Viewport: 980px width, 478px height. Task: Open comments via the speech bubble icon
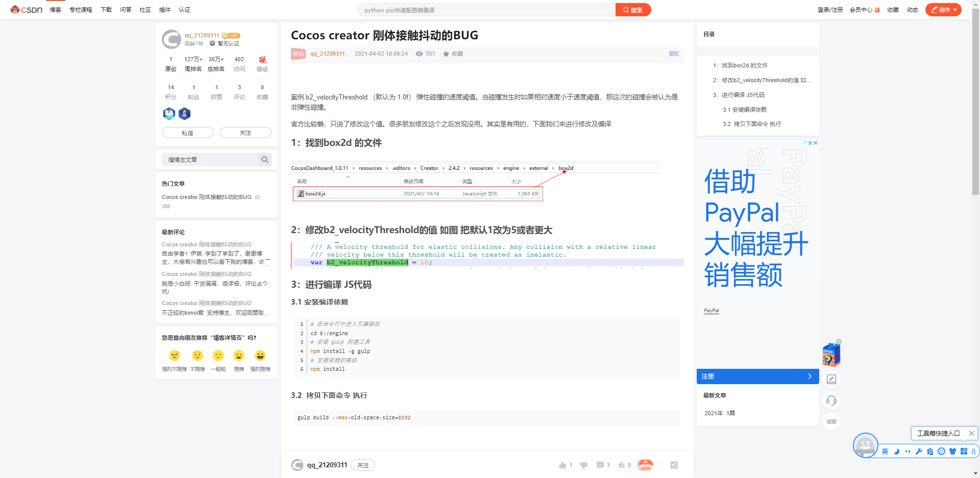[x=600, y=465]
